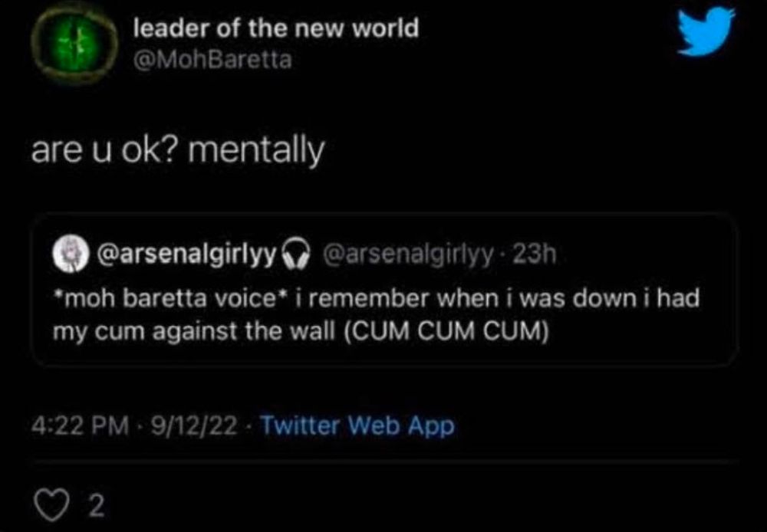The image size is (767, 532).
Task: Click the blue Twitter bird logo
Action: click(706, 33)
